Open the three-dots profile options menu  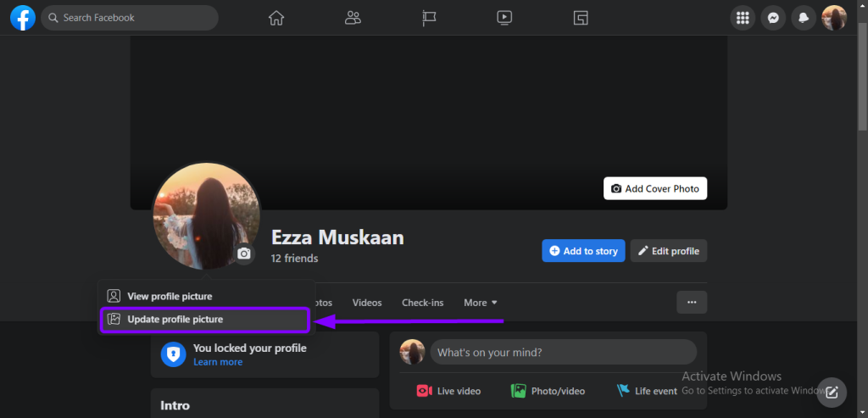692,302
